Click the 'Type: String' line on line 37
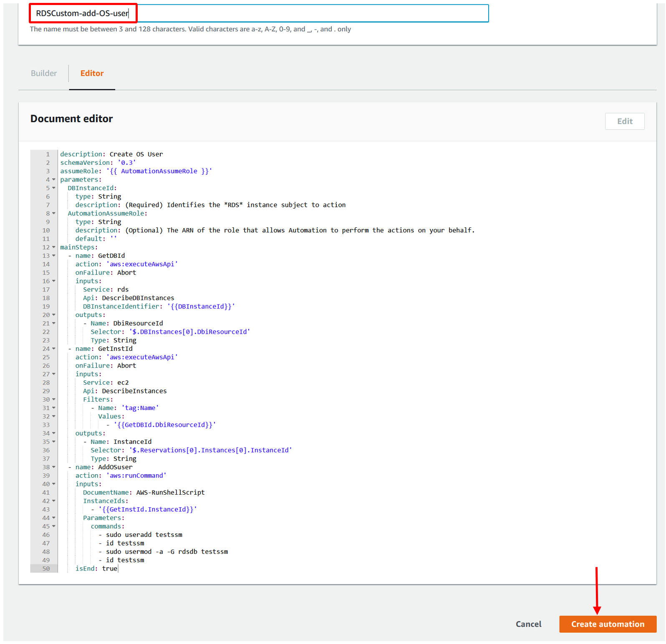This screenshot has width=666, height=644. (114, 459)
